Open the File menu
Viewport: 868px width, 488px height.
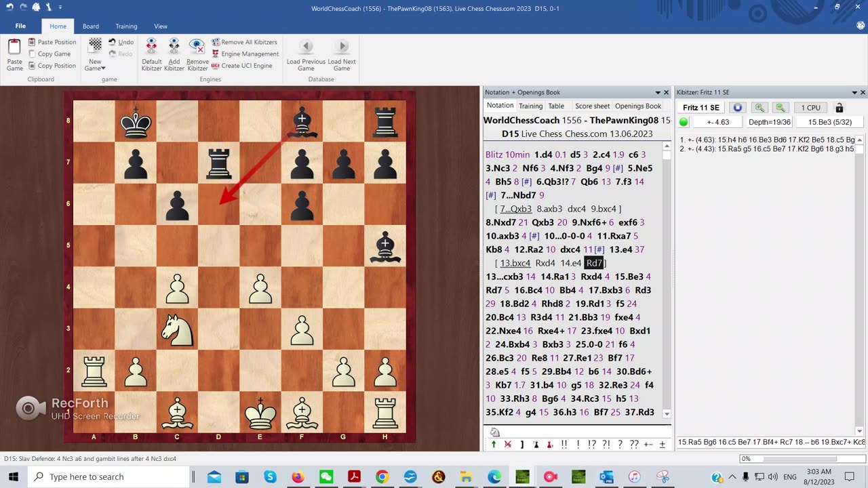(x=20, y=26)
